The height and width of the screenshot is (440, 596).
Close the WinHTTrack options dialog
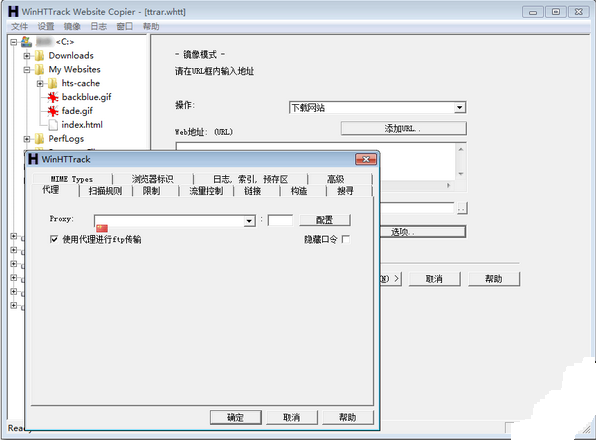[x=366, y=159]
